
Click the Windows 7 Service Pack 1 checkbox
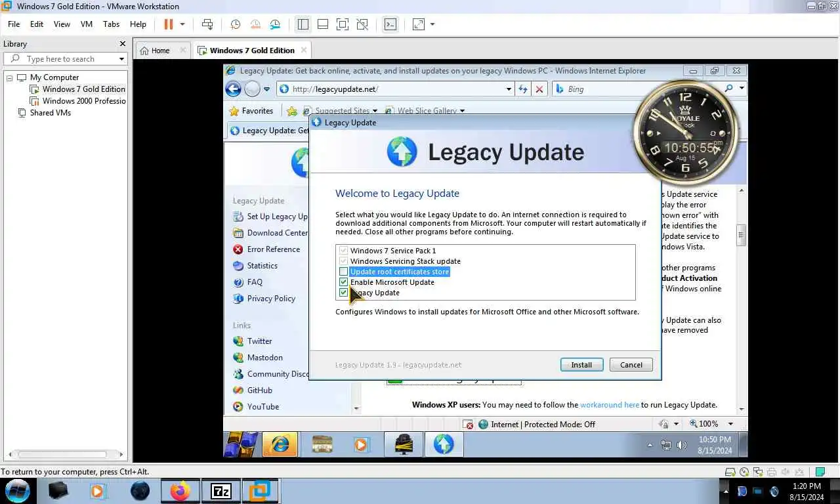343,251
